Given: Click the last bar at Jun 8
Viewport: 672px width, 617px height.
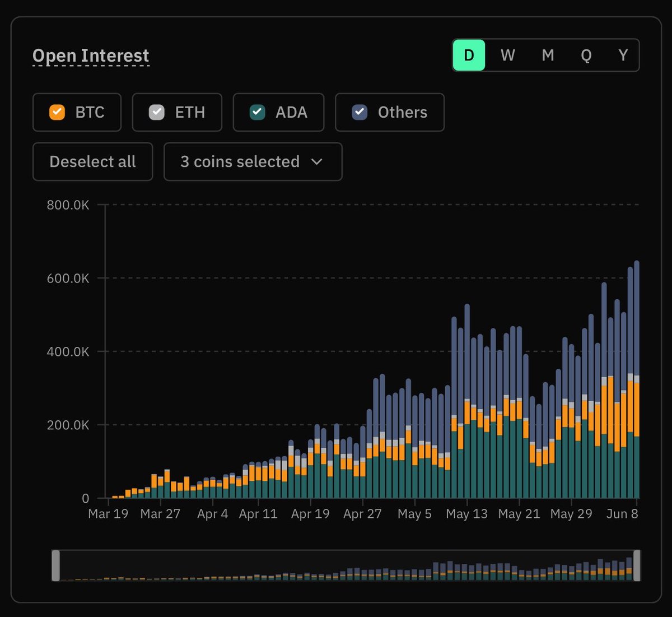Looking at the screenshot, I should [x=637, y=379].
